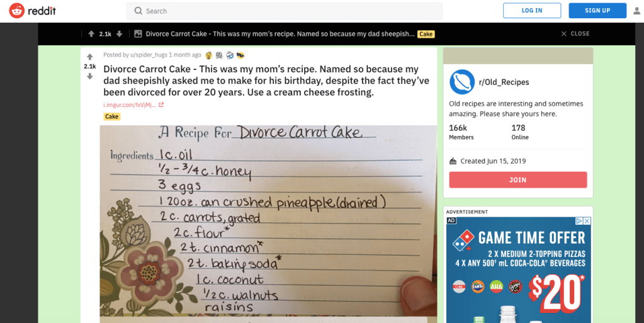Click the LOG IN button
Viewport: 644px width, 323px height.
[x=532, y=11]
